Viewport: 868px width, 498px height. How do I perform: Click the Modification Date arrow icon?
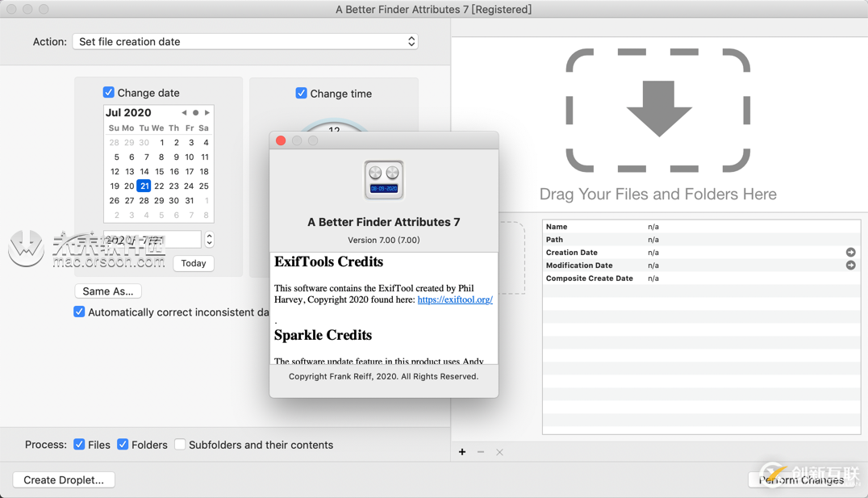pos(851,266)
